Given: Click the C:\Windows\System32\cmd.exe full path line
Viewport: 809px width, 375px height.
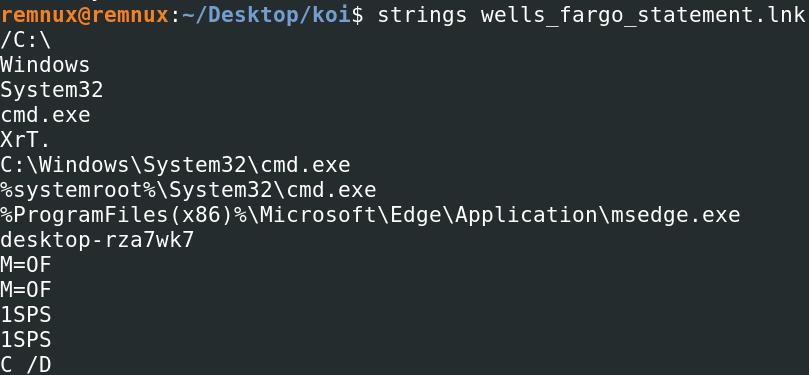Looking at the screenshot, I should [x=175, y=165].
